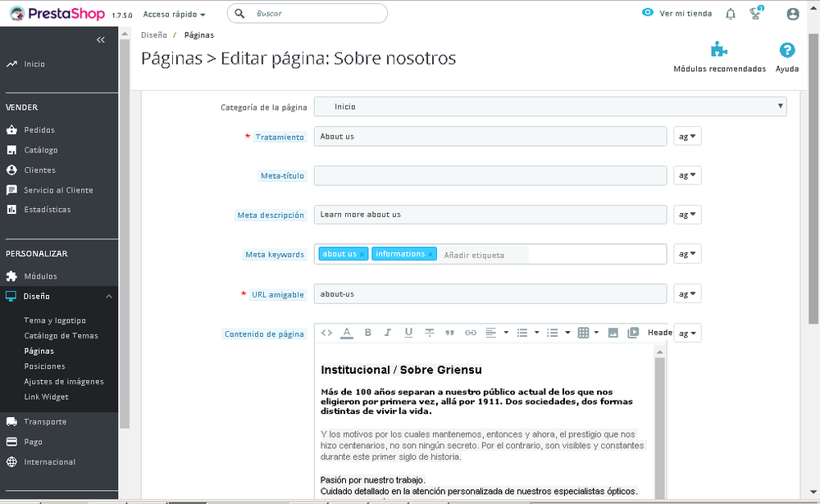
Task: Click the bullet list icon
Action: point(522,333)
